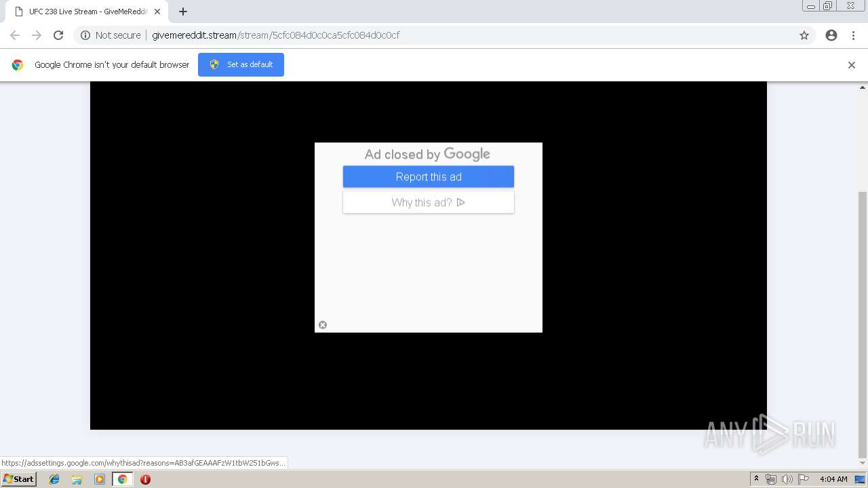Viewport: 868px width, 488px height.
Task: Click the browser Back arrow
Action: (x=15, y=35)
